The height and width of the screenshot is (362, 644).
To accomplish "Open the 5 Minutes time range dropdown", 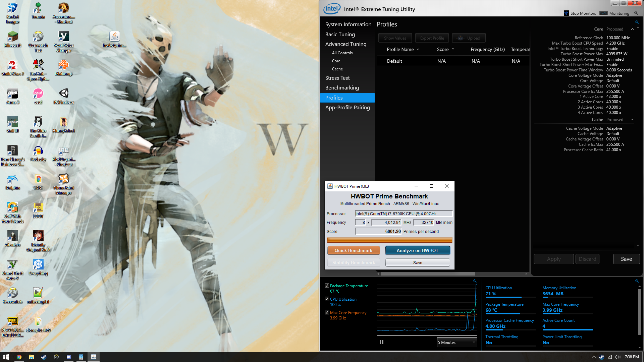I will [457, 342].
